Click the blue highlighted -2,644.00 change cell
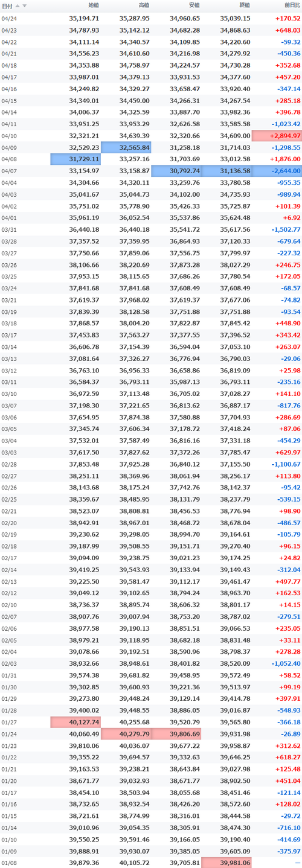This screenshot has width=302, height=868. 277,171
